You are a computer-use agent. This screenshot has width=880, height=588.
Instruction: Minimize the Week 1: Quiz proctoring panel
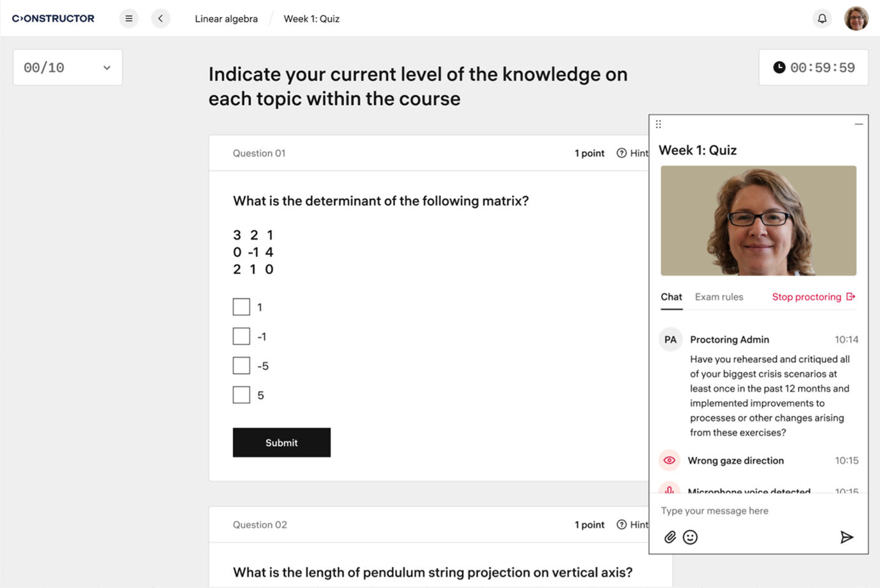click(x=858, y=124)
